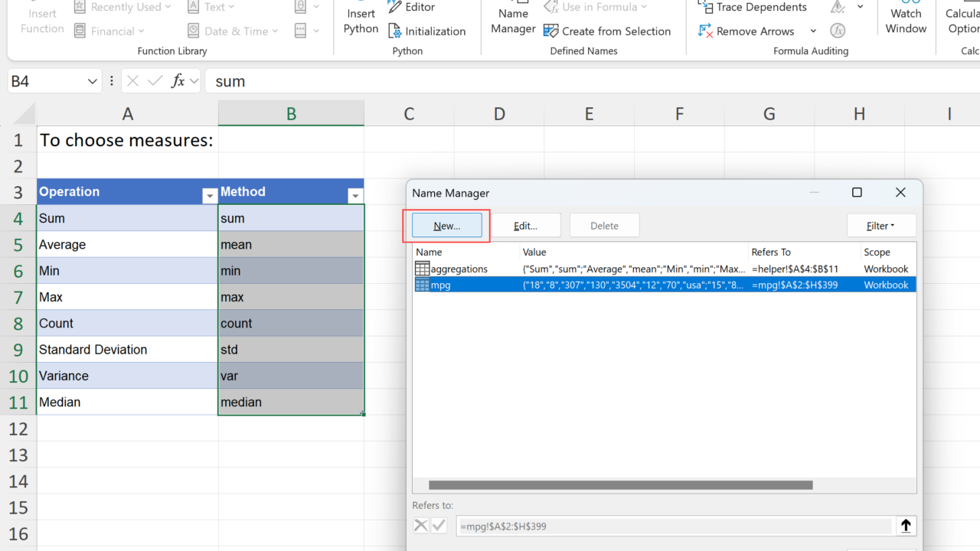Click the Edit... button
980x551 pixels.
pyautogui.click(x=525, y=226)
